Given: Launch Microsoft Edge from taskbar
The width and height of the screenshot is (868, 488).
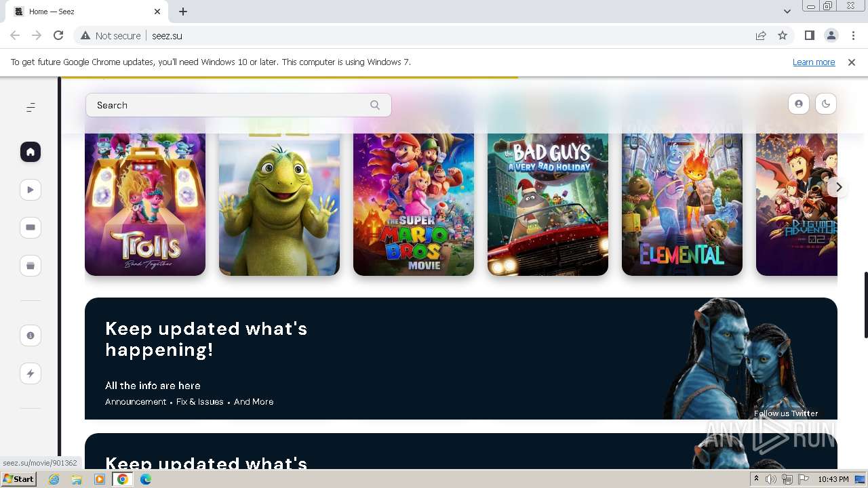Looking at the screenshot, I should (146, 479).
